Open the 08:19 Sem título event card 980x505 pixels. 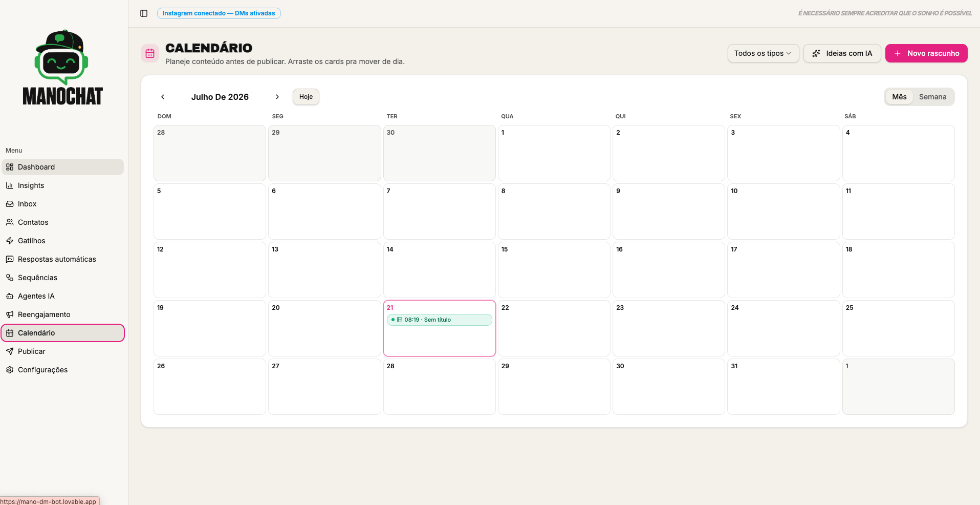[x=440, y=320]
